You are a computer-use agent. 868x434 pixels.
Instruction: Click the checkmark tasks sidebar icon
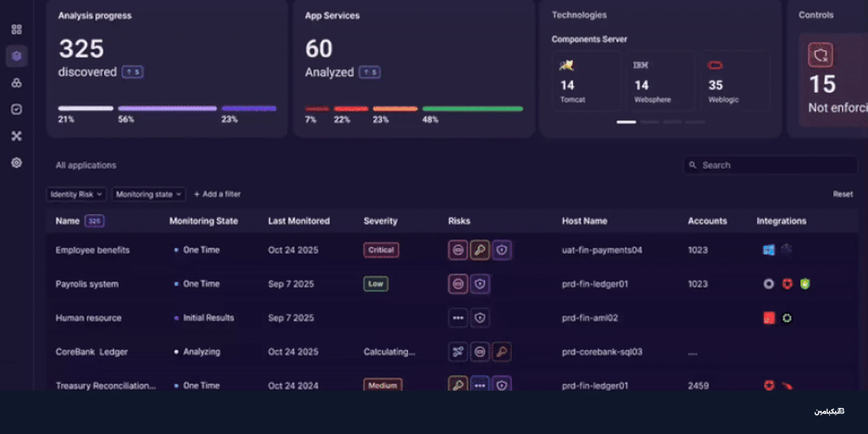point(16,109)
